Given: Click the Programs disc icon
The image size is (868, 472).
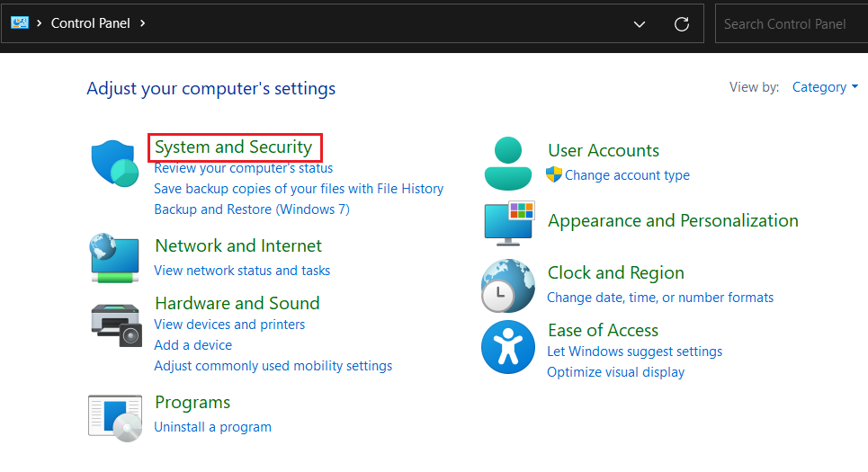Looking at the screenshot, I should click(x=115, y=417).
